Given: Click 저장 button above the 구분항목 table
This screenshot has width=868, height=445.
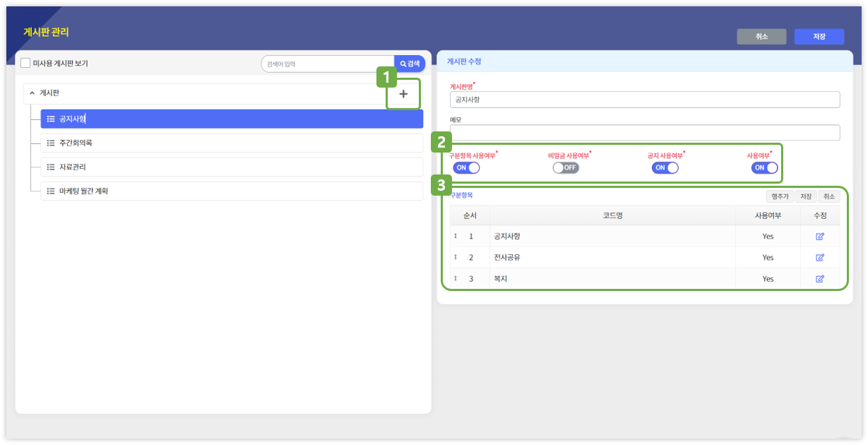Looking at the screenshot, I should click(806, 196).
